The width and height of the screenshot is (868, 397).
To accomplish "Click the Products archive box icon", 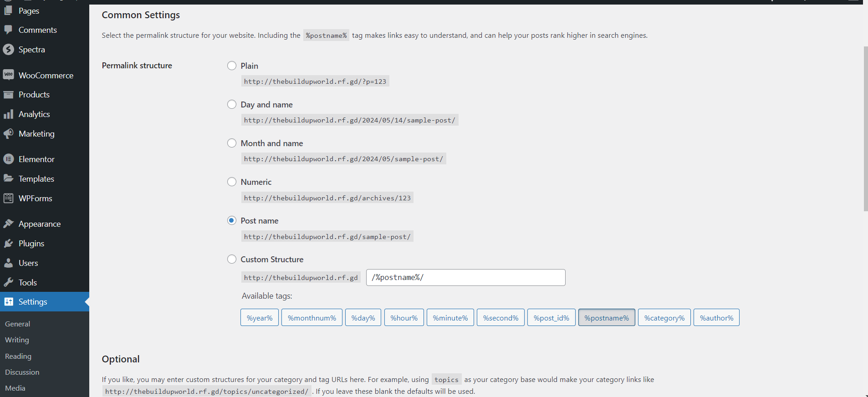I will coord(8,95).
